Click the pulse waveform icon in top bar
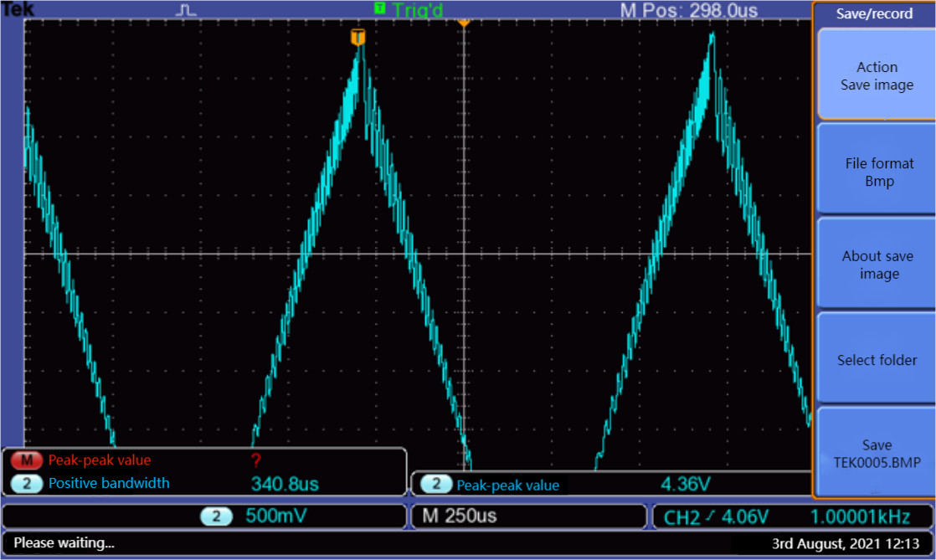The height and width of the screenshot is (560, 936). (x=186, y=10)
